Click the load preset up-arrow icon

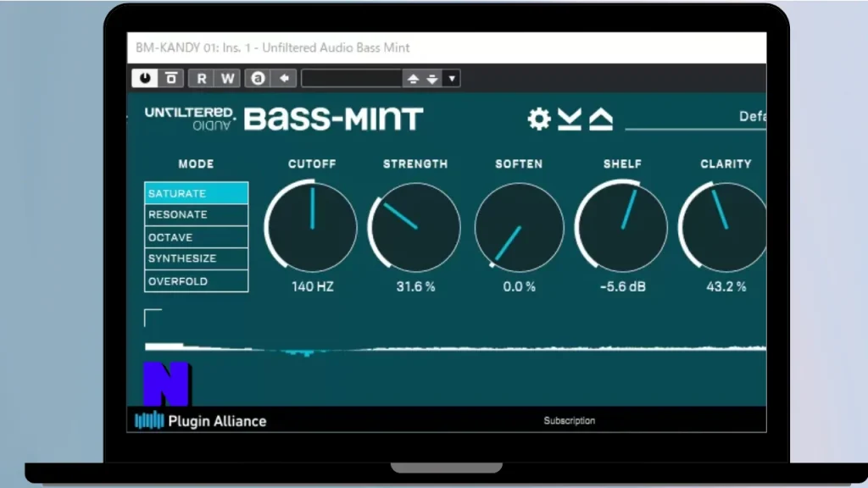[x=601, y=119]
